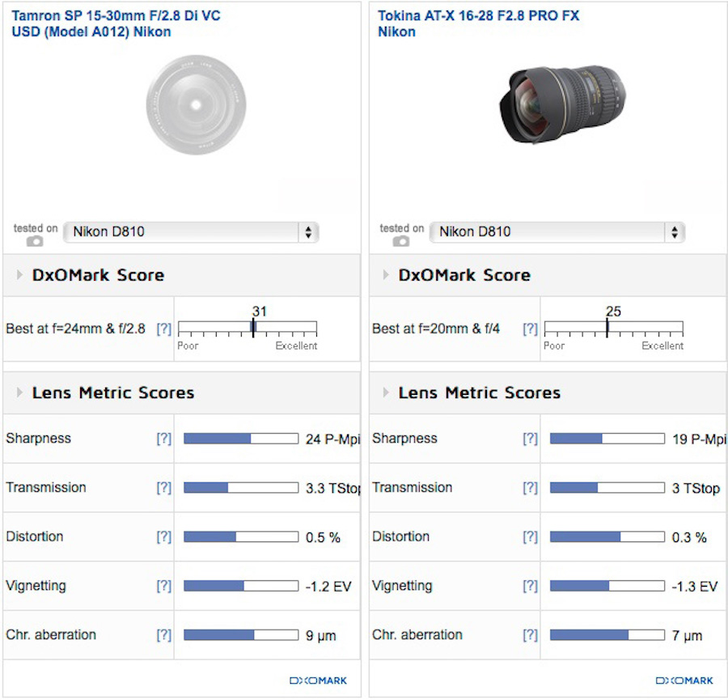Click help icon beside Tamron Distortion
The width and height of the screenshot is (728, 700).
point(164,537)
